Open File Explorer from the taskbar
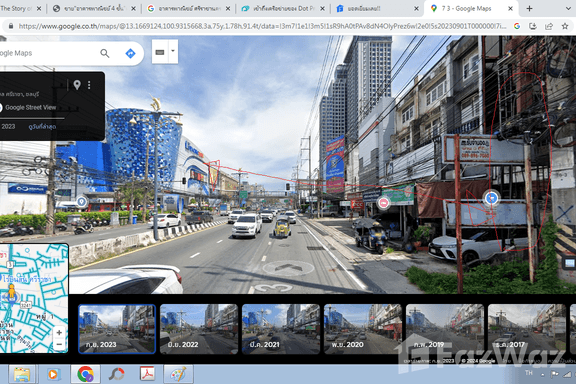 pyautogui.click(x=22, y=374)
